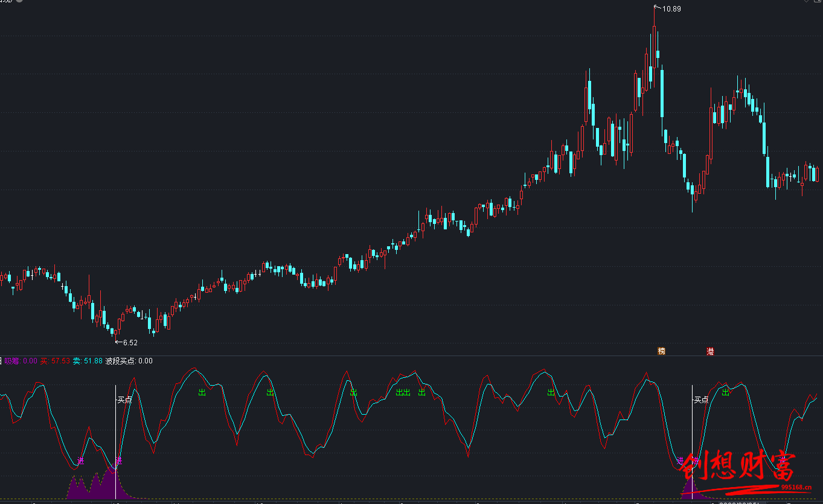Click the gray circle icon at top-left
823x504 pixels.
click(x=19, y=1)
